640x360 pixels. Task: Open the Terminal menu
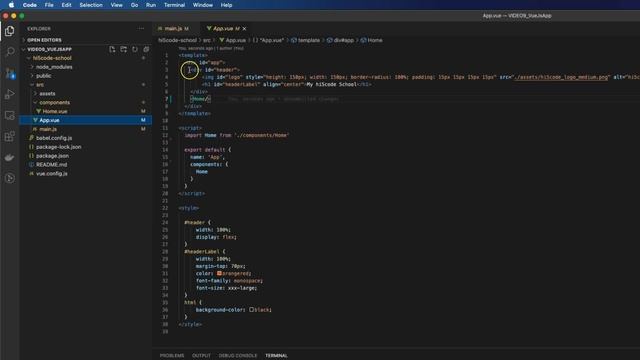click(174, 5)
